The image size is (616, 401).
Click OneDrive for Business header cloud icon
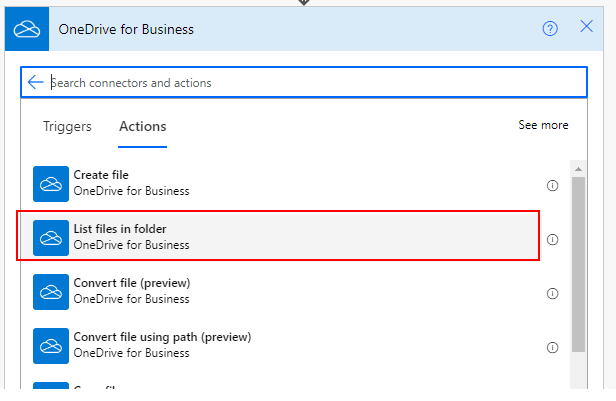(25, 29)
